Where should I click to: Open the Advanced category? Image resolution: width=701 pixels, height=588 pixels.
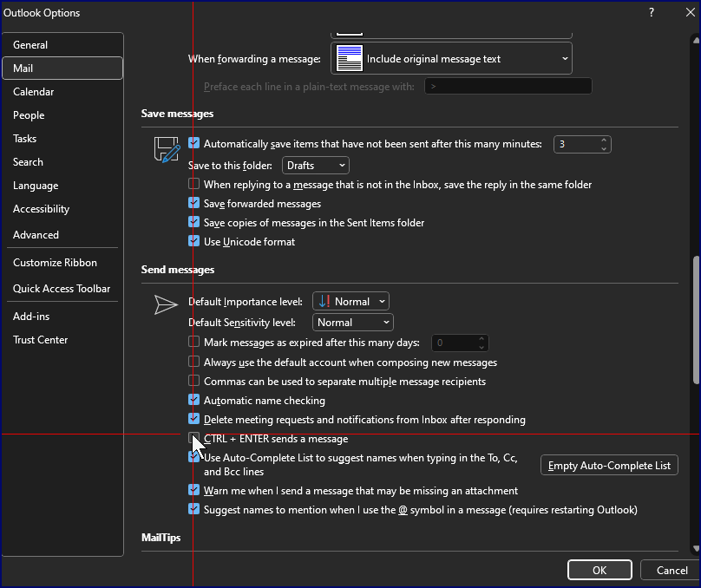(62, 234)
